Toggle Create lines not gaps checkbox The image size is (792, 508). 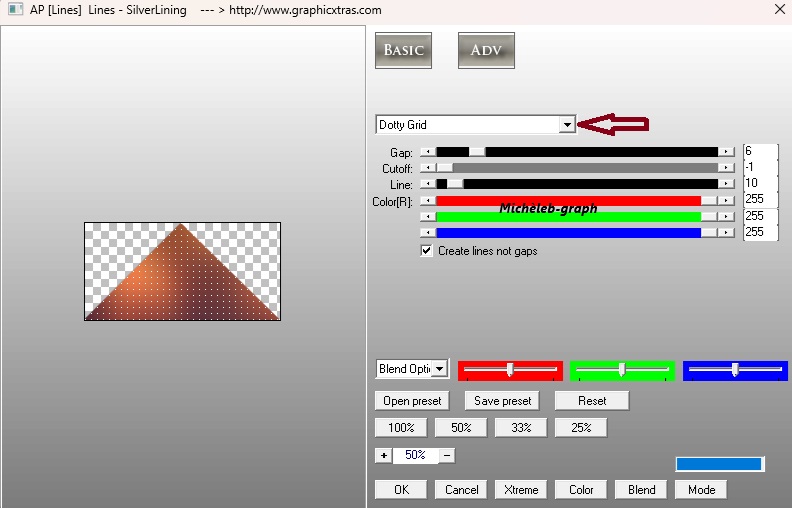(426, 250)
